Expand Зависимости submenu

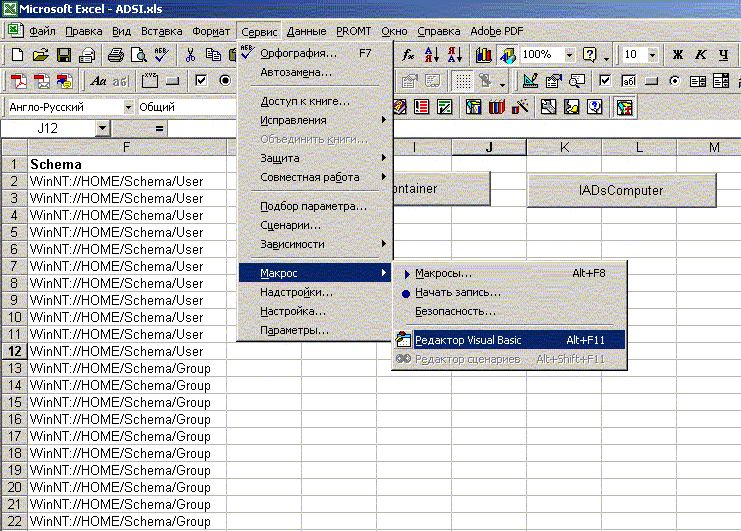pyautogui.click(x=315, y=244)
